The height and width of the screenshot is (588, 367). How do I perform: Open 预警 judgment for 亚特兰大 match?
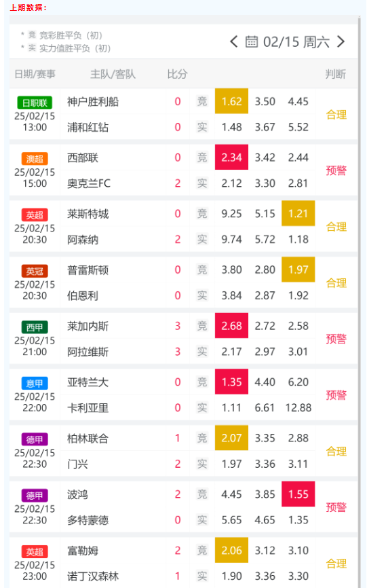tap(336, 395)
